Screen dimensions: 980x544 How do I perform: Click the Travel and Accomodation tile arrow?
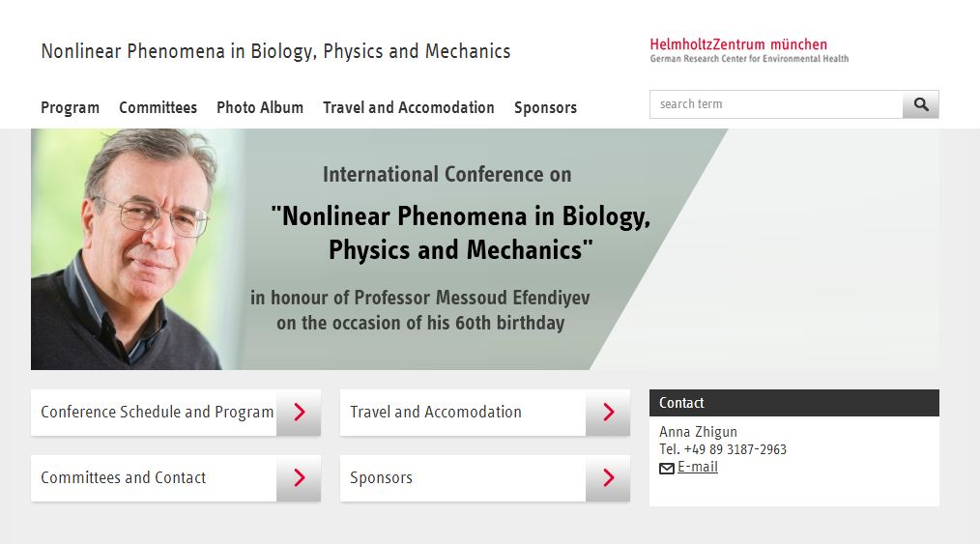pyautogui.click(x=608, y=413)
